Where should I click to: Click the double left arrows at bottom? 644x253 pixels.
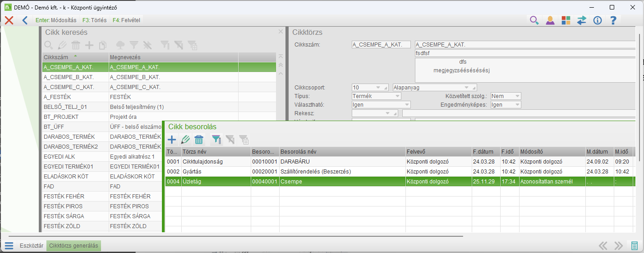(x=603, y=246)
